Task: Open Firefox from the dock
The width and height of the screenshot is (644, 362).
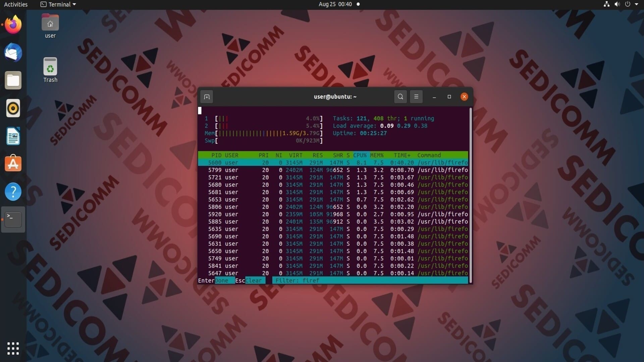Action: coord(13,24)
